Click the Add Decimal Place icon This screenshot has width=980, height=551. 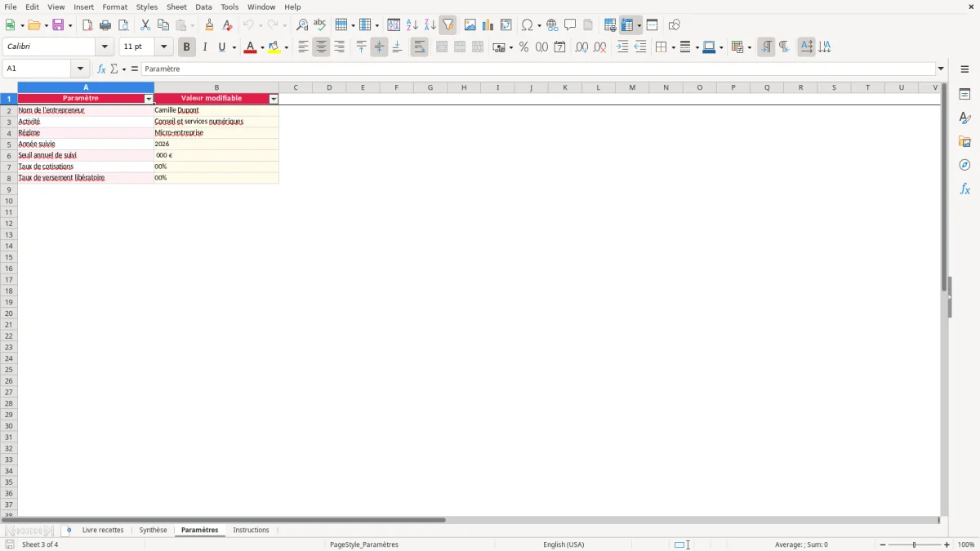(581, 47)
